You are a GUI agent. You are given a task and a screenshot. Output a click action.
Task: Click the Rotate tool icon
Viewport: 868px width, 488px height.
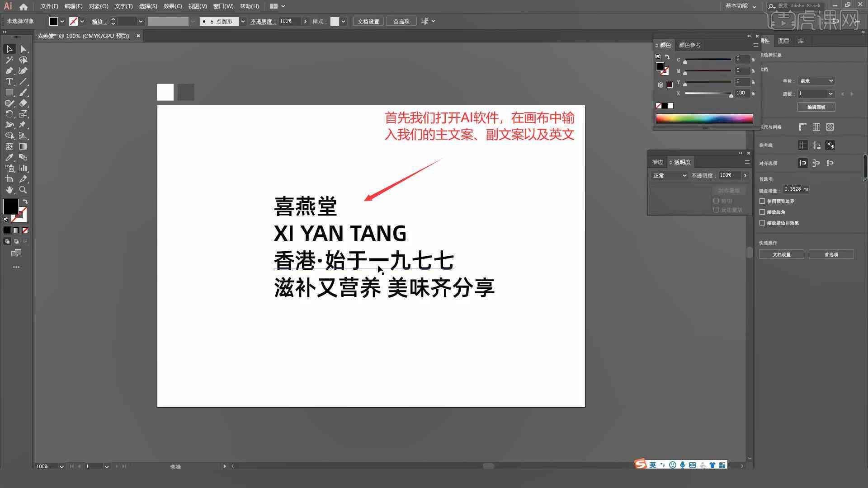click(8, 114)
